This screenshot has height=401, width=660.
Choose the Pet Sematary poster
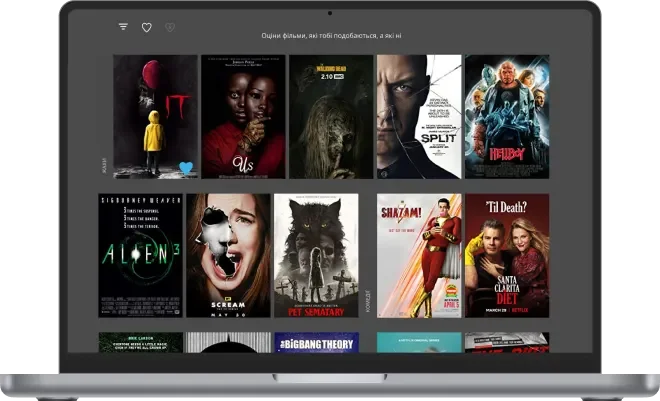[x=316, y=255]
